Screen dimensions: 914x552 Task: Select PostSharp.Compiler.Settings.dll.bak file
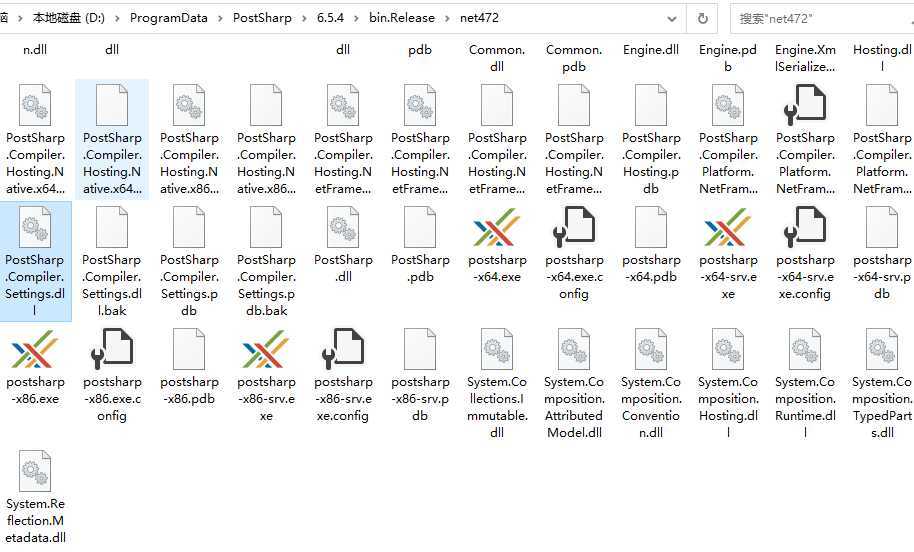coord(112,261)
